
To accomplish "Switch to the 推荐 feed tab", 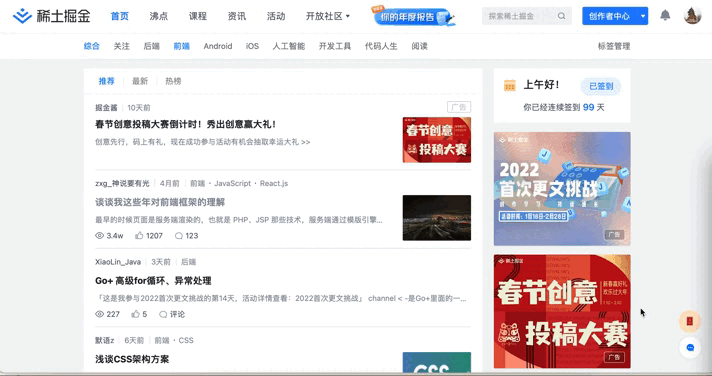I will (x=107, y=81).
